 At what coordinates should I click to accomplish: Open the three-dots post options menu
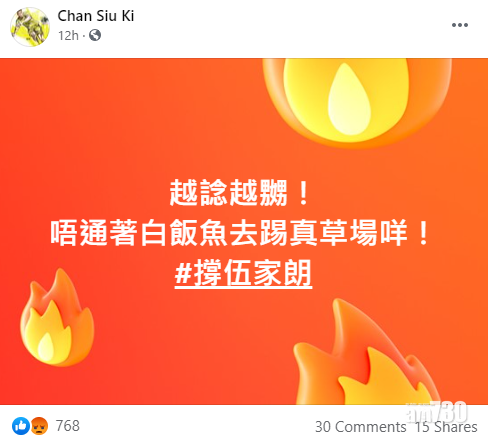(460, 25)
